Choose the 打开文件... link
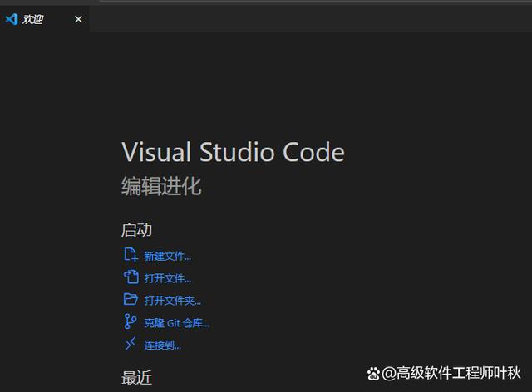 pyautogui.click(x=168, y=278)
